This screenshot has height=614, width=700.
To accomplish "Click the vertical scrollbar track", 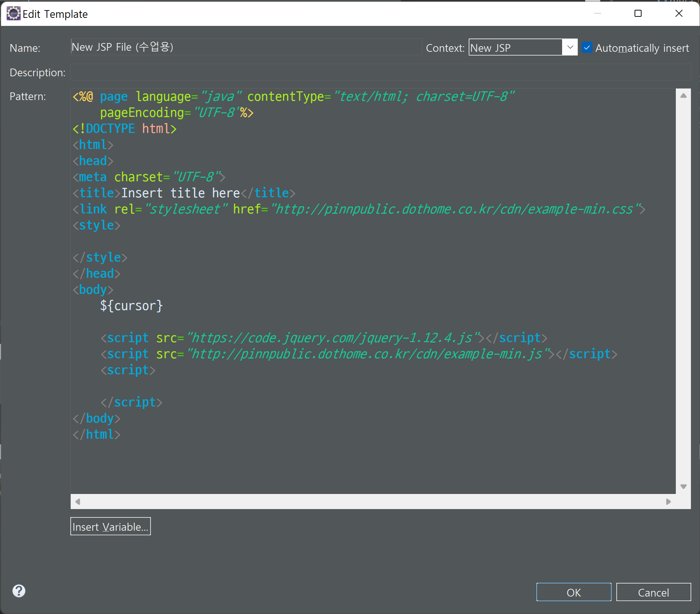I will 683,291.
